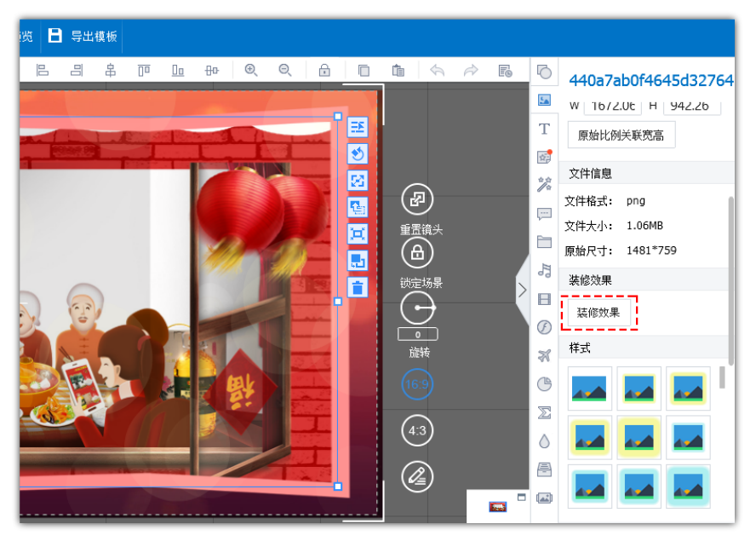The width and height of the screenshot is (756, 547).
Task: Select the 4:3 aspect ratio
Action: click(417, 430)
